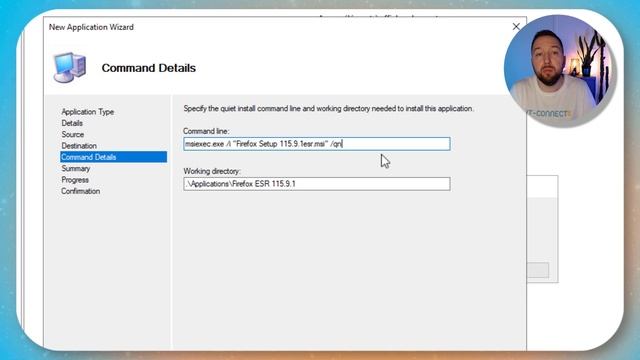
Task: Click the 'Command line:' label
Action: point(206,131)
